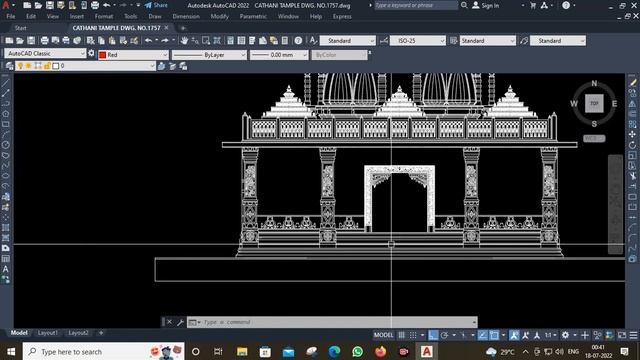Viewport: 640px width, 360px height.
Task: Click the status bar Workspace Switching gear
Action: click(x=565, y=335)
